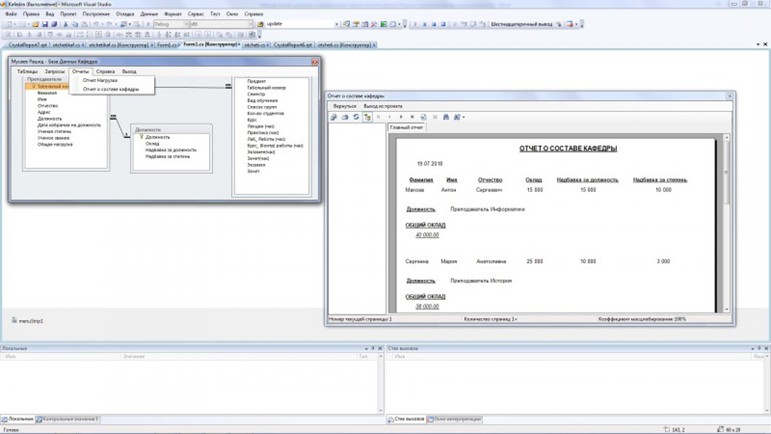
Task: Switch to Form1.cs [Конструктор] tab
Action: (x=210, y=44)
